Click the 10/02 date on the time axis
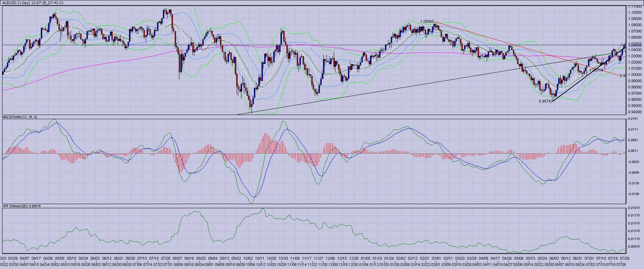 tap(248, 258)
